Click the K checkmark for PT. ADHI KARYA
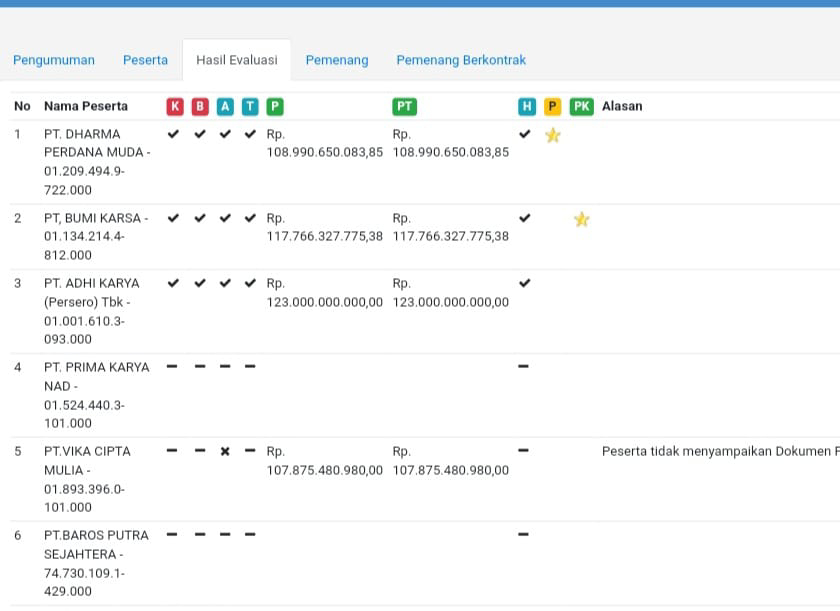 (173, 283)
